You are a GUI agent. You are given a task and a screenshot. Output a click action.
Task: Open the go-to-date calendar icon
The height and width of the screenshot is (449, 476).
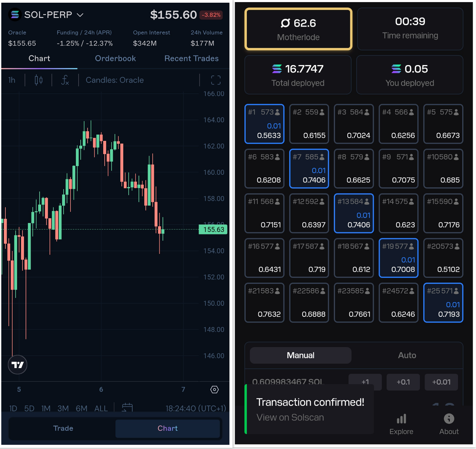tap(127, 408)
